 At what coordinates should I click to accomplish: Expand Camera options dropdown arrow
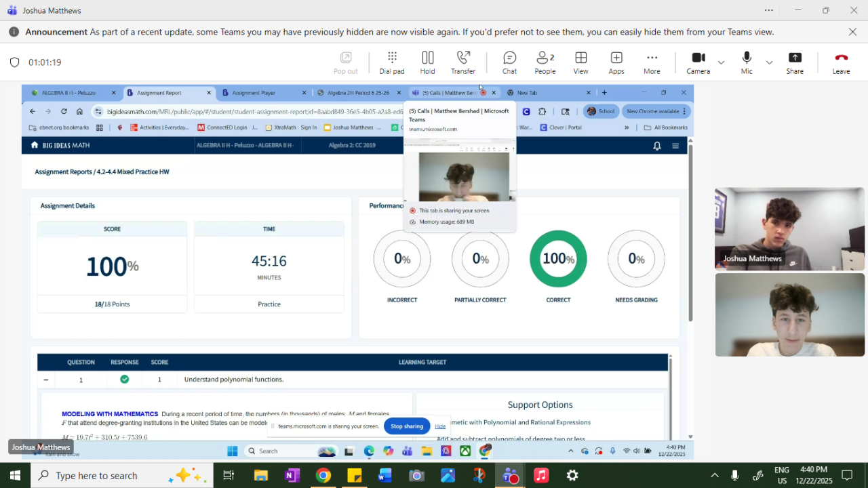(x=721, y=62)
